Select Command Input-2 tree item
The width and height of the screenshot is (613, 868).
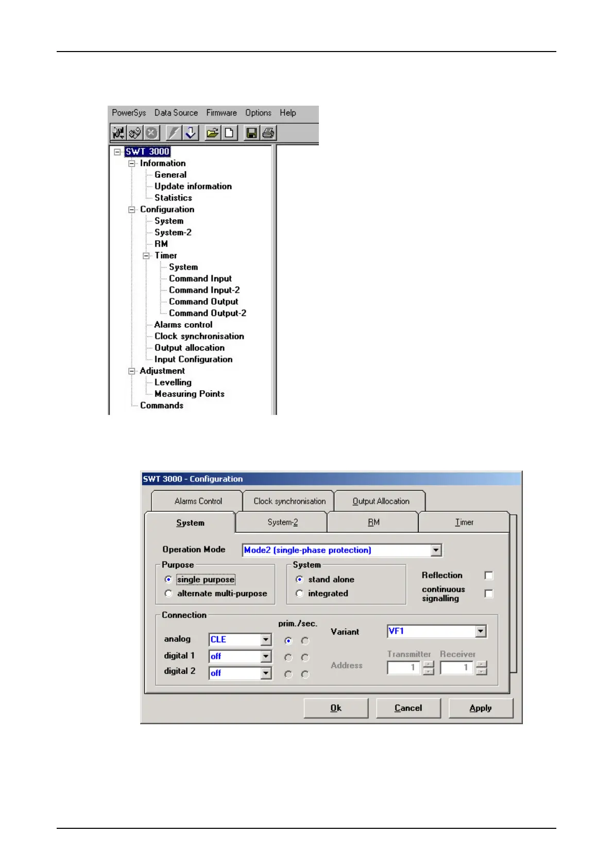pyautogui.click(x=205, y=290)
